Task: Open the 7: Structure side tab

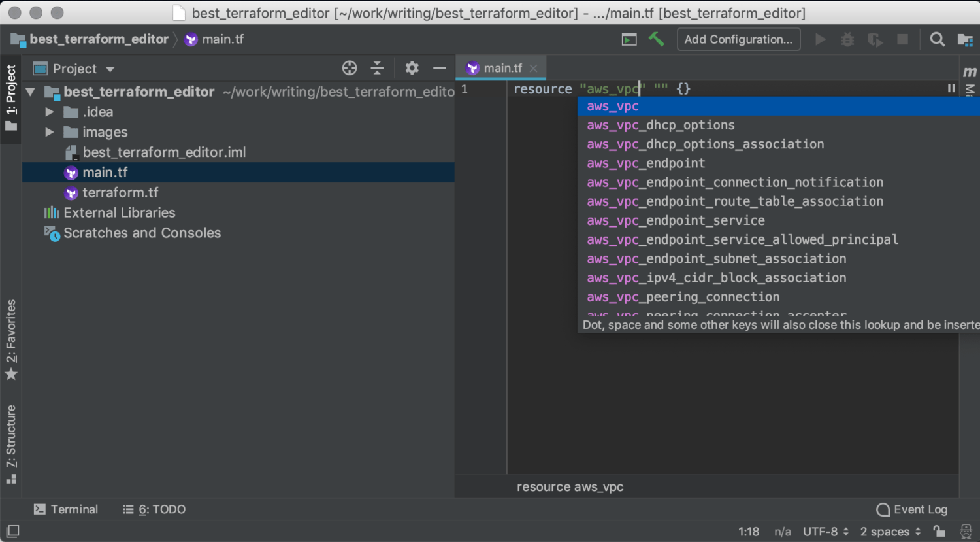Action: point(11,444)
